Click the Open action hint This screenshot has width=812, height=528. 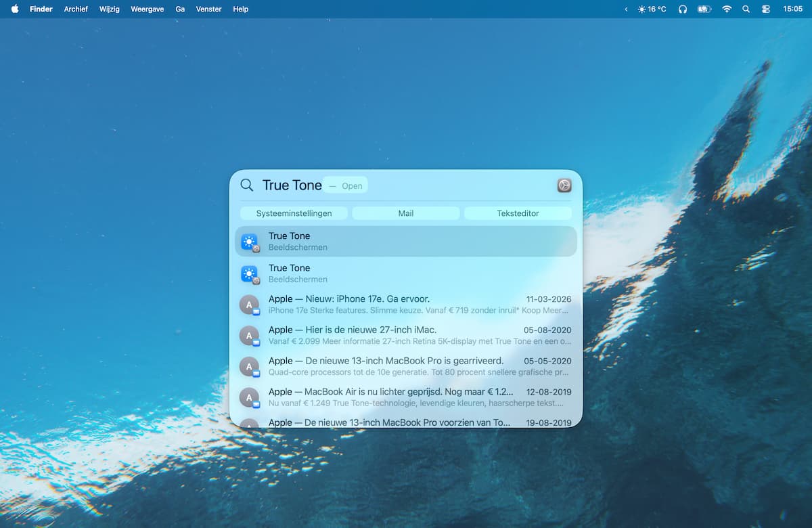346,185
